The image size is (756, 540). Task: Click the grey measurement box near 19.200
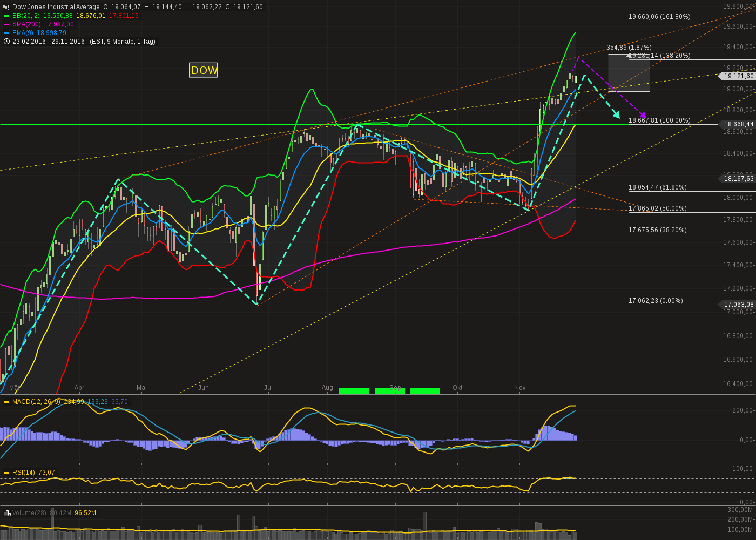629,73
